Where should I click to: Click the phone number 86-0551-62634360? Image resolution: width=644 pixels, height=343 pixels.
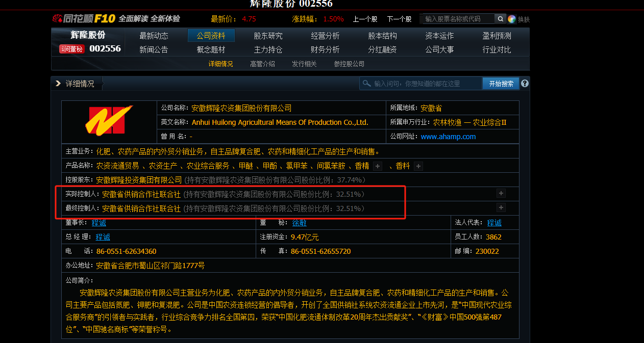coord(126,251)
